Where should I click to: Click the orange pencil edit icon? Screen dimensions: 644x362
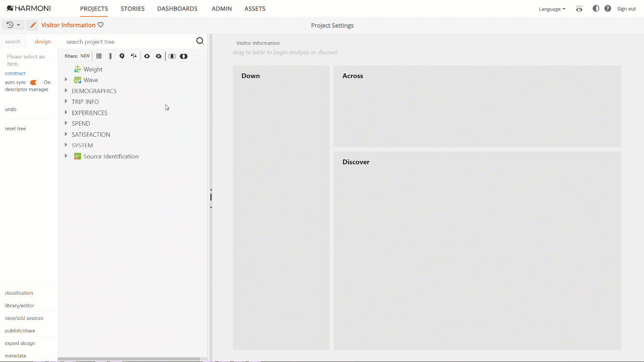pos(33,25)
